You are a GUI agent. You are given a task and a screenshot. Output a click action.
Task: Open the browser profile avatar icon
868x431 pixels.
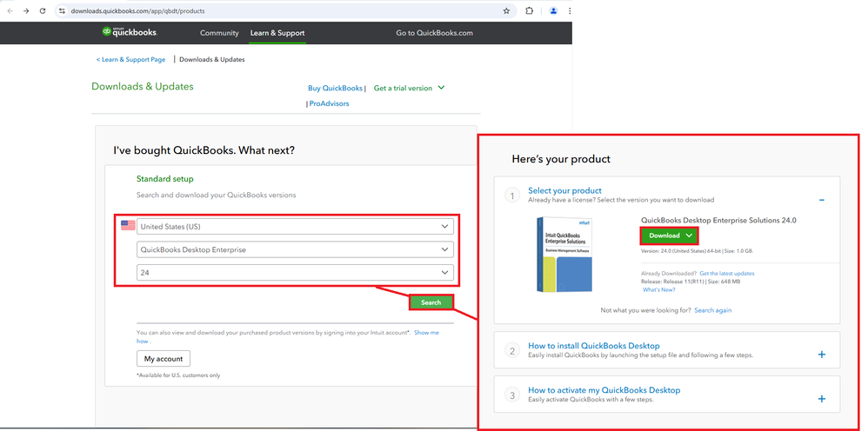tap(553, 11)
